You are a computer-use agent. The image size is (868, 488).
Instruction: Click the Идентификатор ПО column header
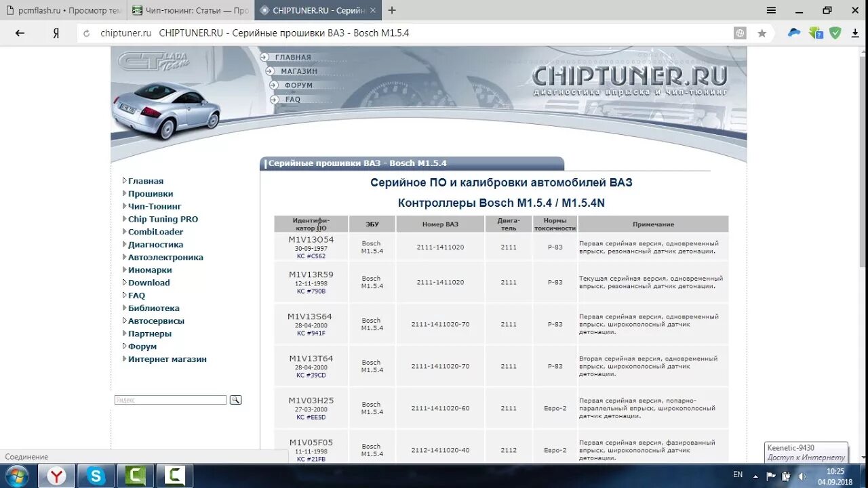pyautogui.click(x=311, y=224)
